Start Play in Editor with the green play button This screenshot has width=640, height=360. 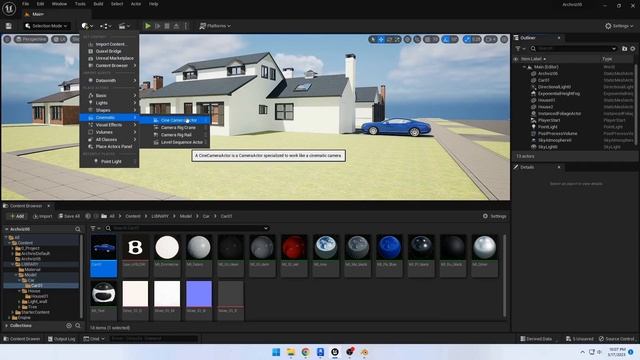click(148, 26)
